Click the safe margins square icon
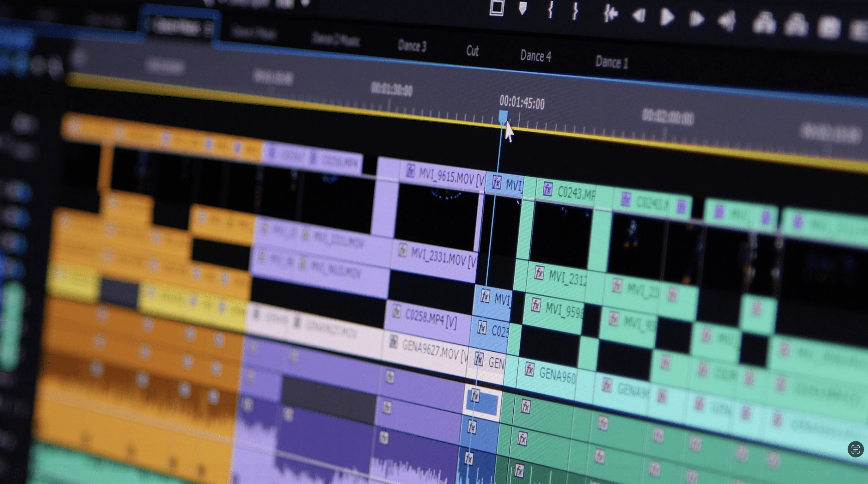868x484 pixels. (497, 7)
